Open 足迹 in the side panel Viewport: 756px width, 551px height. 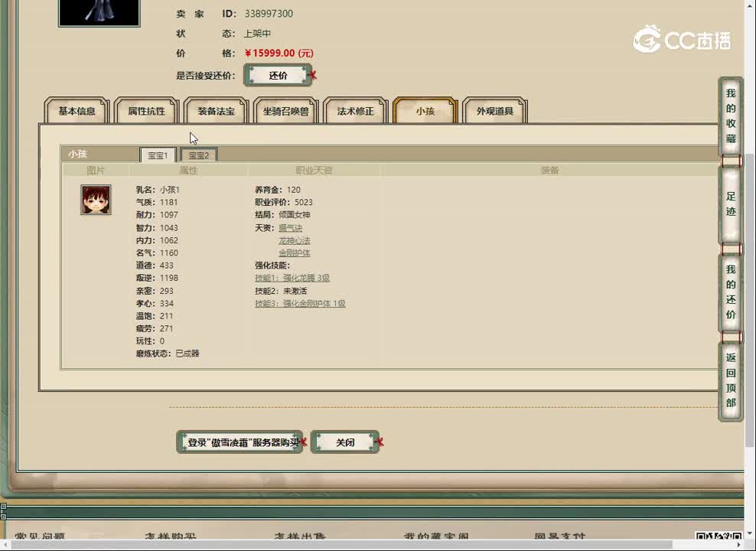(x=731, y=204)
